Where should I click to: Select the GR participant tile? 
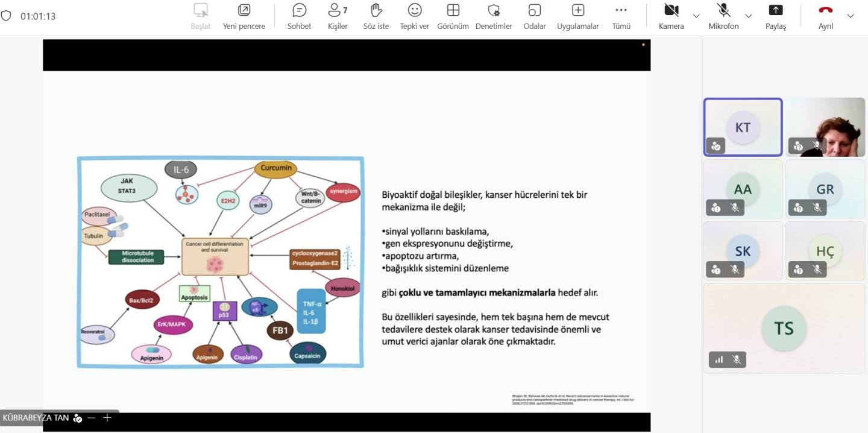coord(825,189)
